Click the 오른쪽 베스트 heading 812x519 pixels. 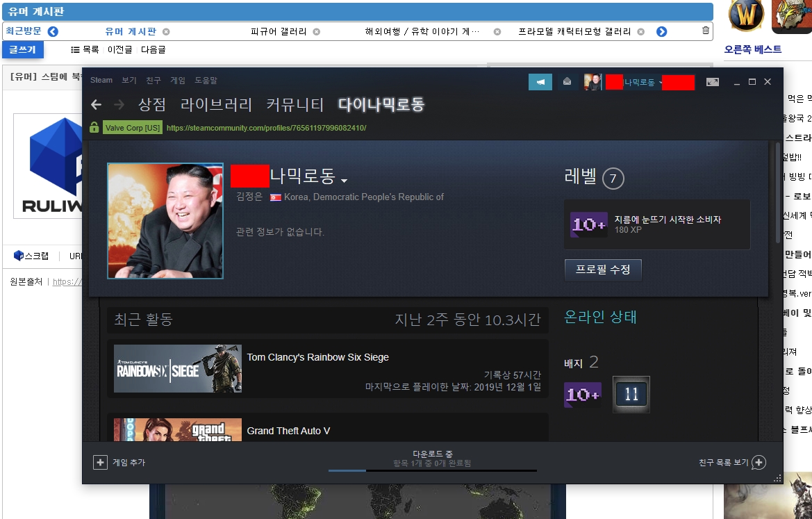click(752, 50)
